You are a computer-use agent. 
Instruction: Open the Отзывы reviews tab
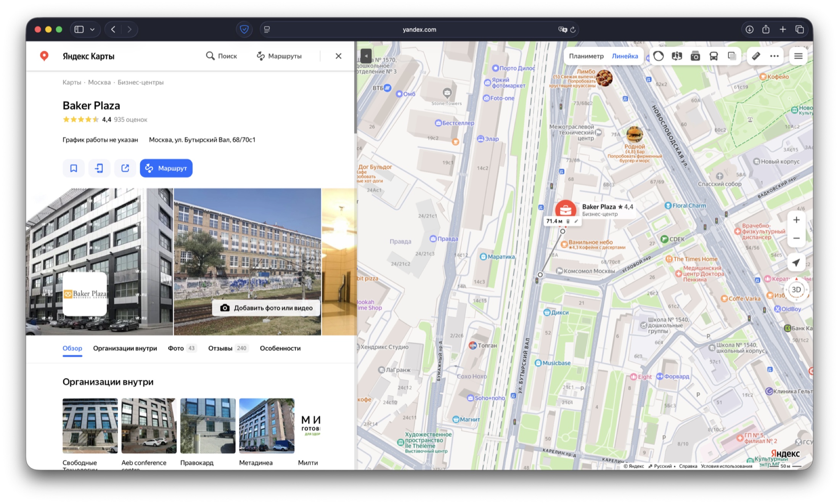click(220, 348)
